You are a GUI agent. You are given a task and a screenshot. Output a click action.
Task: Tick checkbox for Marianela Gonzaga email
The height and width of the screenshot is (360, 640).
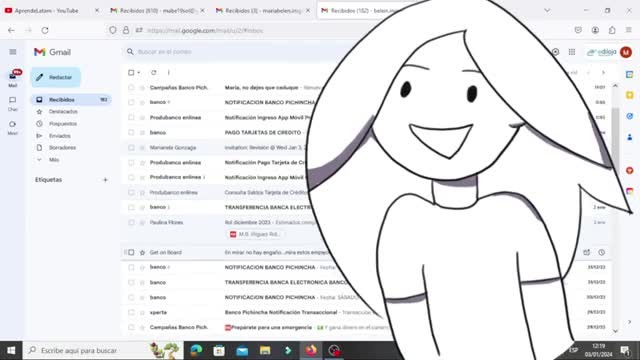pos(131,148)
